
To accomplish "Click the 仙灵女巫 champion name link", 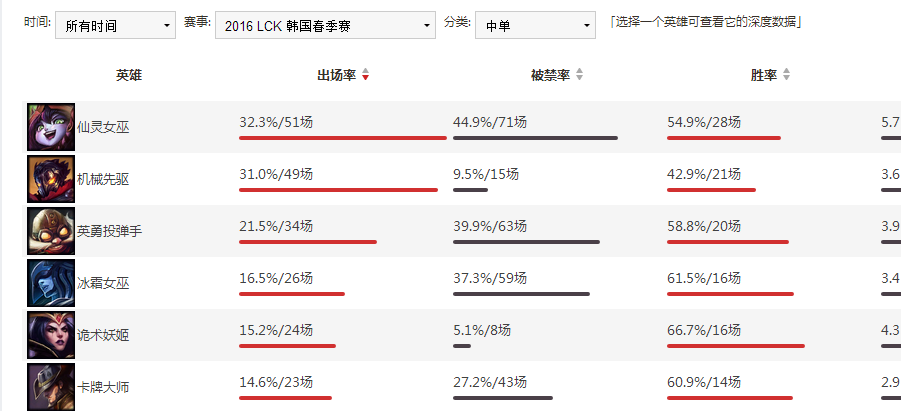I will pos(103,127).
